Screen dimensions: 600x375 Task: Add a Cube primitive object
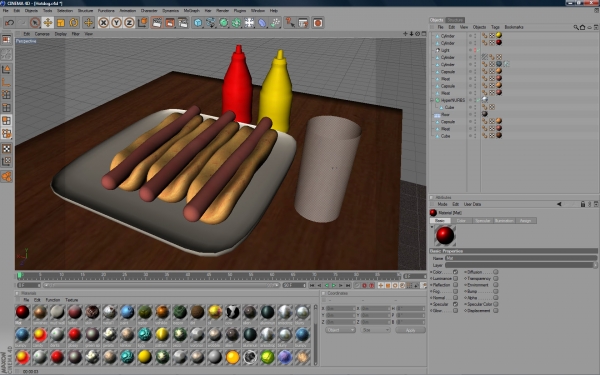click(x=198, y=23)
